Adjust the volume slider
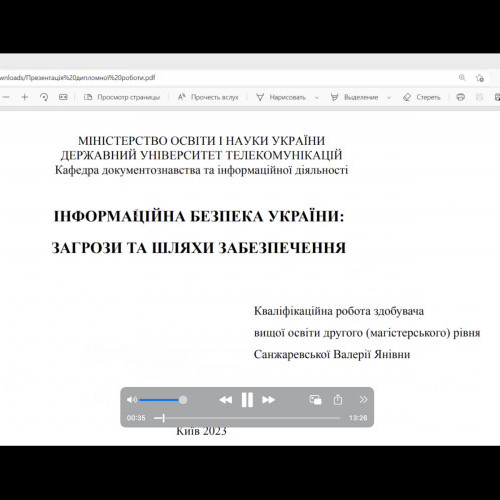Image resolution: width=500 pixels, height=500 pixels. point(163,400)
